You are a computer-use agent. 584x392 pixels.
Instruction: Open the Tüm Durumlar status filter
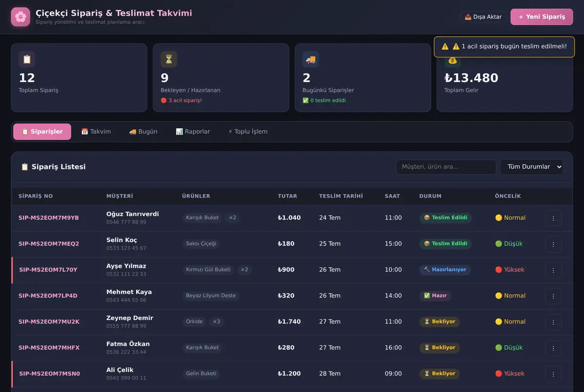(x=532, y=167)
